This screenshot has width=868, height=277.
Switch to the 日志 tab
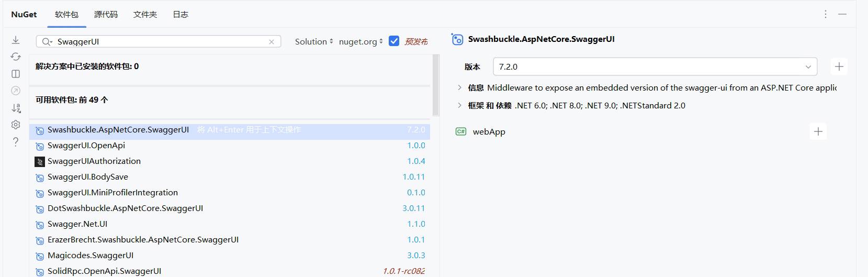click(x=181, y=14)
